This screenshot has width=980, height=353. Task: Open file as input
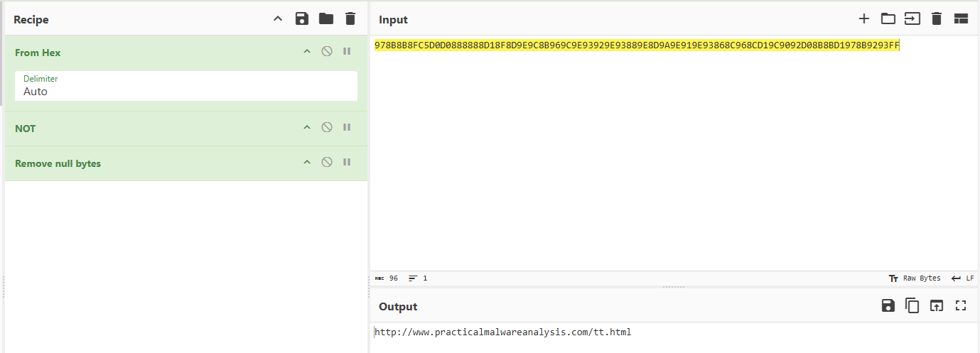pyautogui.click(x=912, y=19)
